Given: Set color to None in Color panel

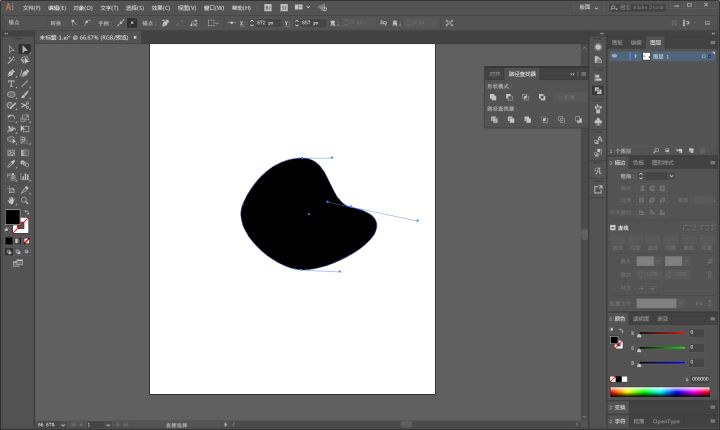Looking at the screenshot, I should (614, 379).
